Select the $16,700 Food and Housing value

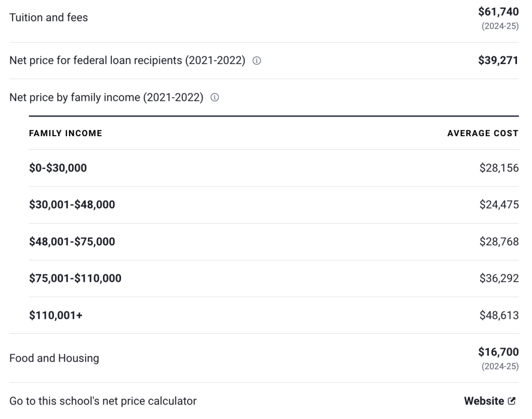(x=498, y=352)
